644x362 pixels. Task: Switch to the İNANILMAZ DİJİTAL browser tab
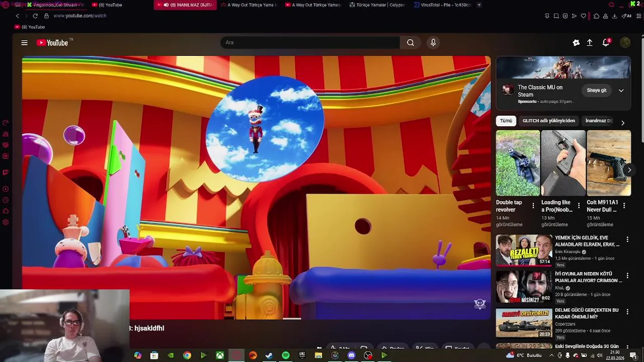(x=185, y=5)
